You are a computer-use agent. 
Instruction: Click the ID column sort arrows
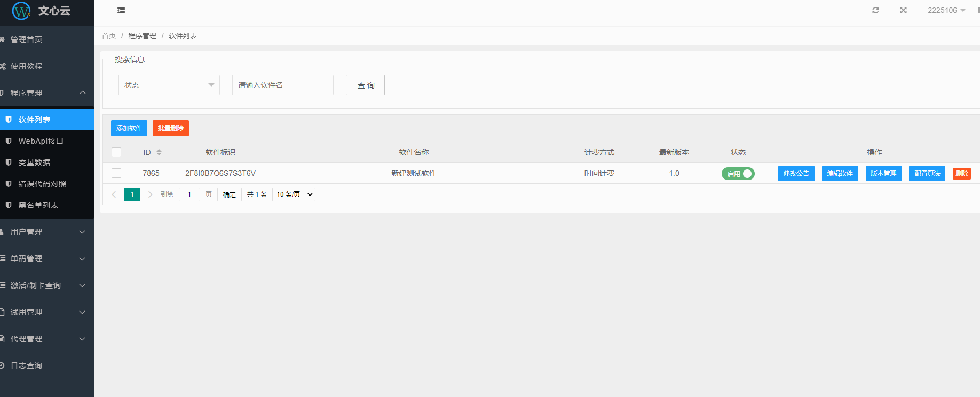click(159, 152)
